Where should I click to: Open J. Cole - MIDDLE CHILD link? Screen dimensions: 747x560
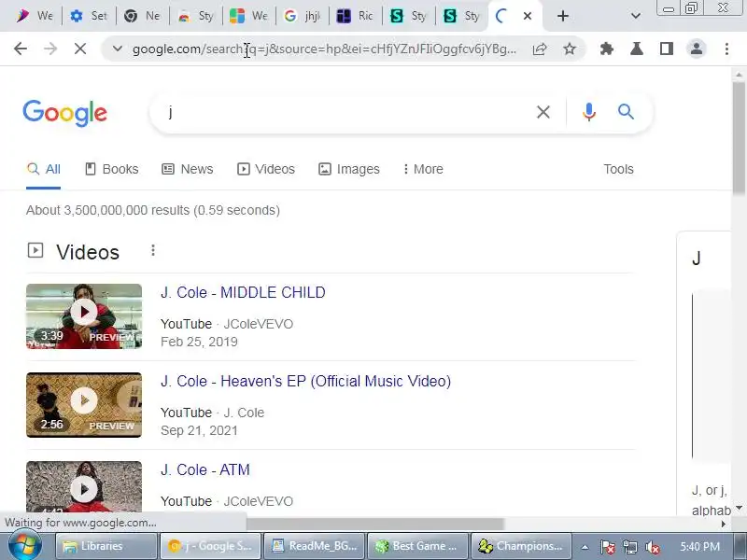243,292
